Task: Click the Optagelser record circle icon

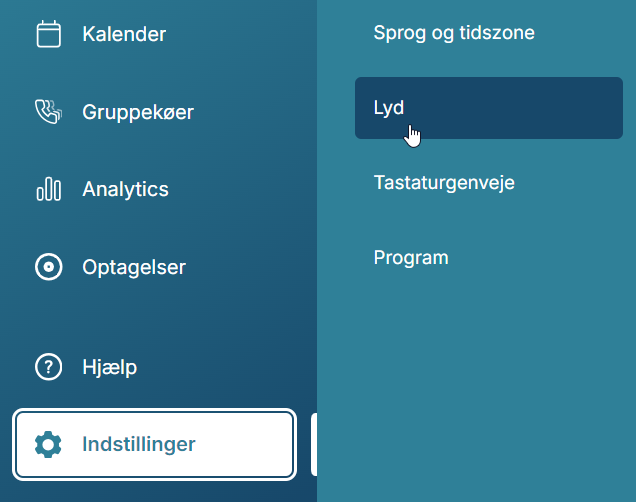Action: click(49, 267)
